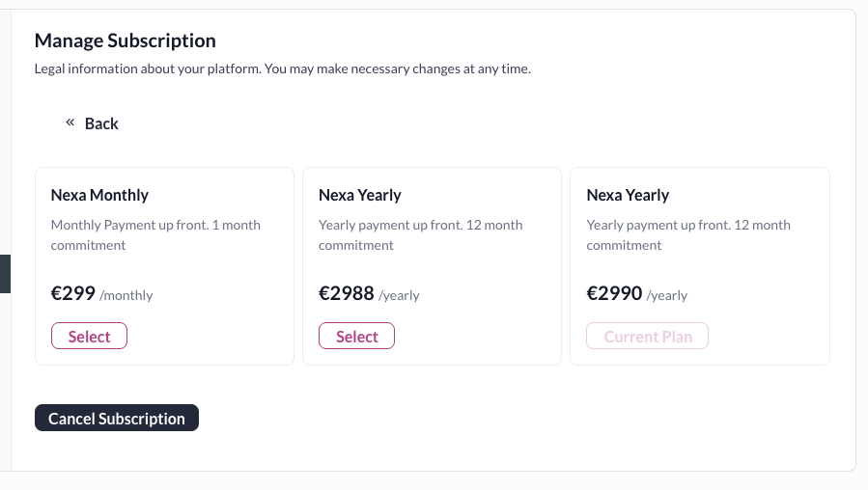Click the Nexa Yearly title above €2988

click(x=359, y=195)
